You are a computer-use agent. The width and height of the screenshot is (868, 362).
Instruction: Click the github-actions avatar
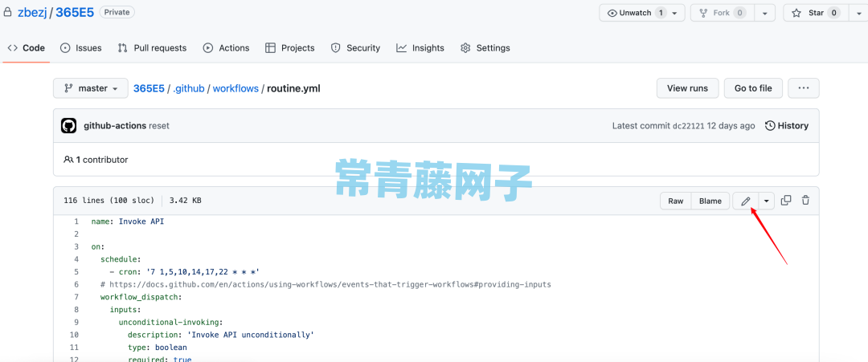pyautogui.click(x=68, y=125)
